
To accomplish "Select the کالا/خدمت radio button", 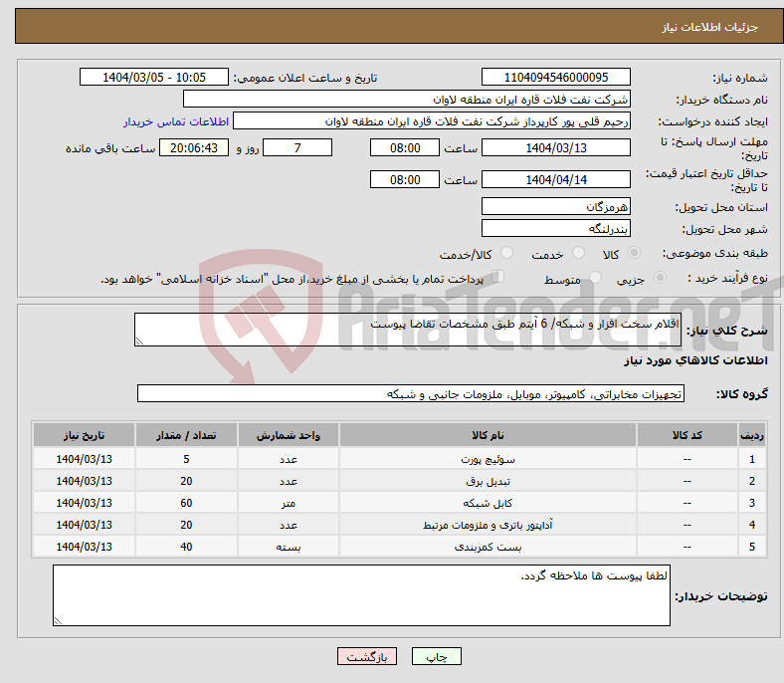I will [x=506, y=253].
